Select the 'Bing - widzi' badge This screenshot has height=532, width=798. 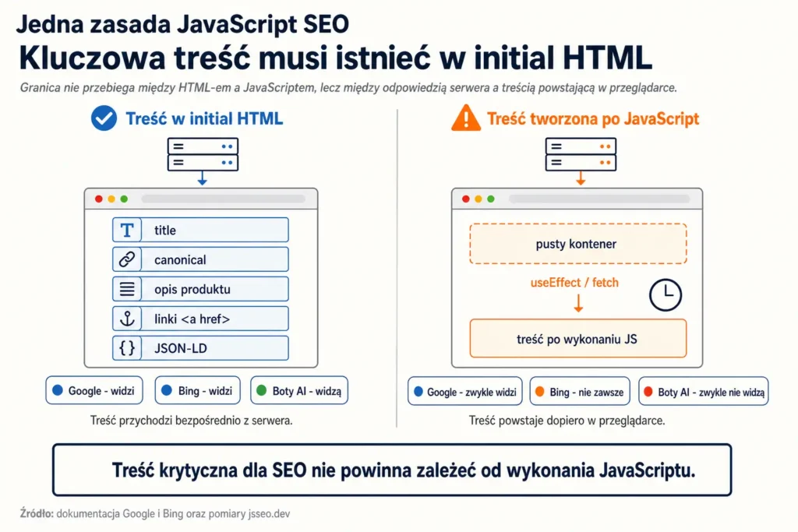pos(197,390)
